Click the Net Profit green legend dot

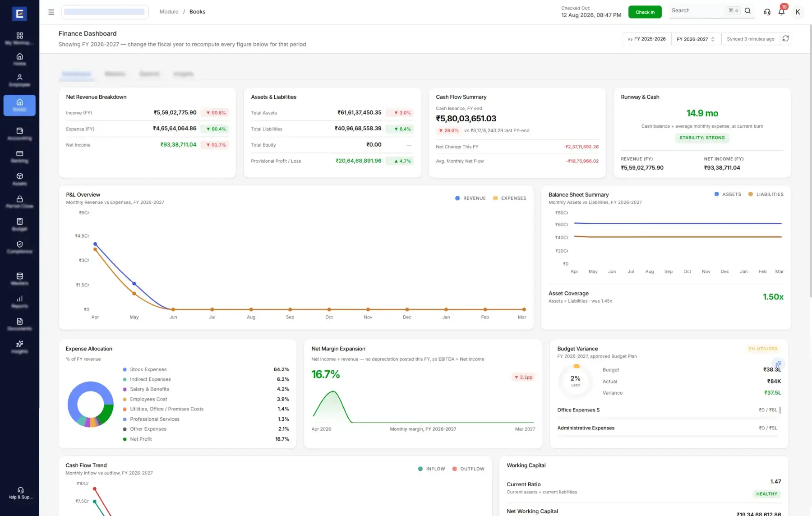pyautogui.click(x=125, y=439)
